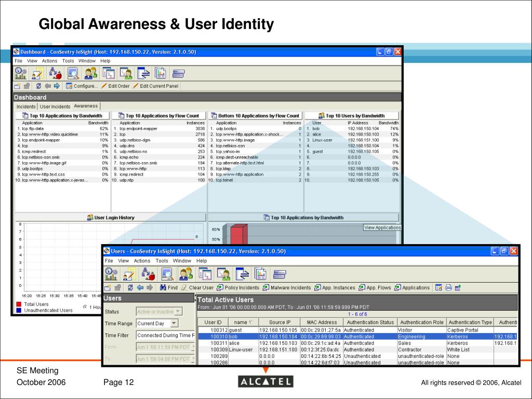Click the edit table icon beside print
Viewport: 532px width, 399px height.
(x=438, y=288)
